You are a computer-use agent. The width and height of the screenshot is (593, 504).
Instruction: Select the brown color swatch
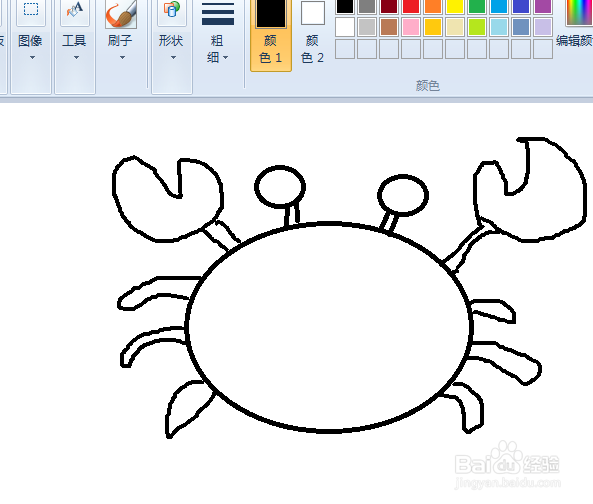click(389, 27)
